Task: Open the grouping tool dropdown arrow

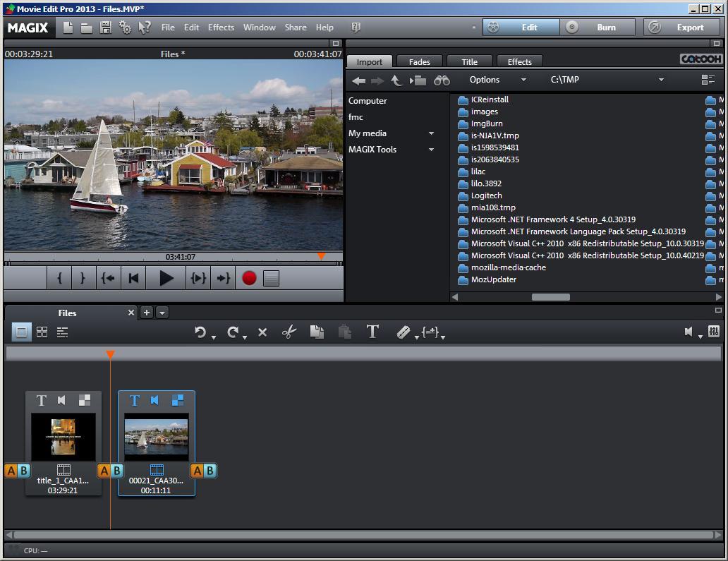Action: click(x=443, y=337)
